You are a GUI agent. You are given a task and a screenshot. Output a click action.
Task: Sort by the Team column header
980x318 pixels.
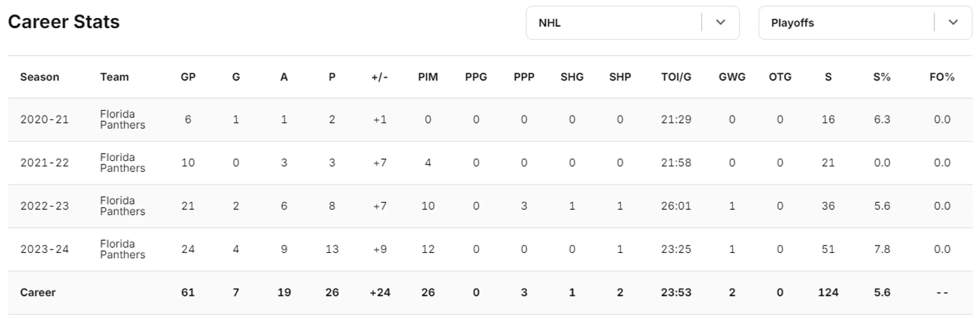tap(114, 77)
